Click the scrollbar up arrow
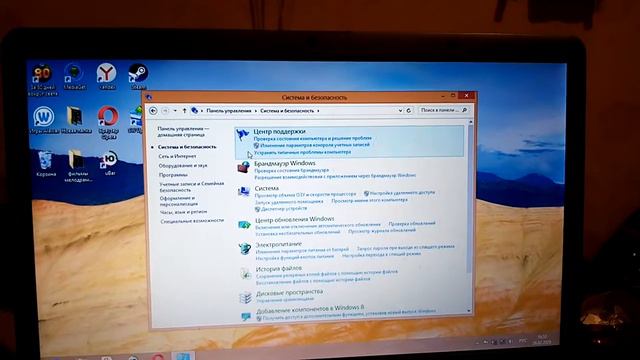Viewport: 640px width, 360px height. tap(470, 122)
